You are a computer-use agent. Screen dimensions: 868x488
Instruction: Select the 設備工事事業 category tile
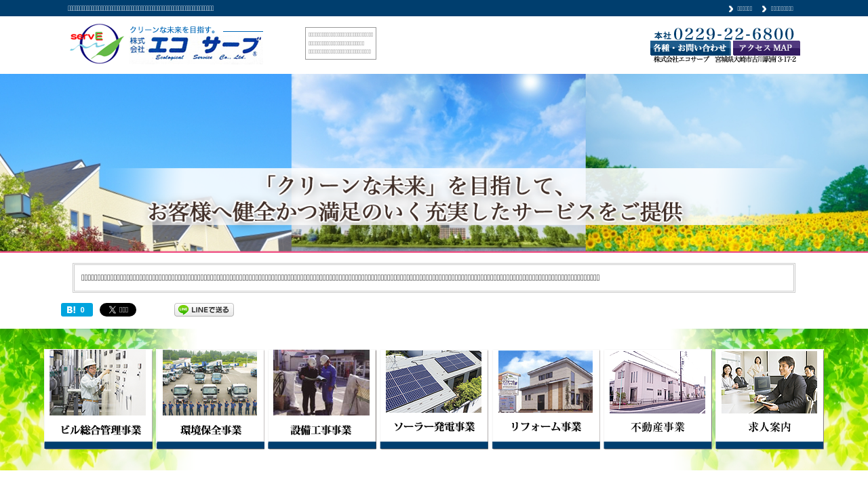point(322,399)
